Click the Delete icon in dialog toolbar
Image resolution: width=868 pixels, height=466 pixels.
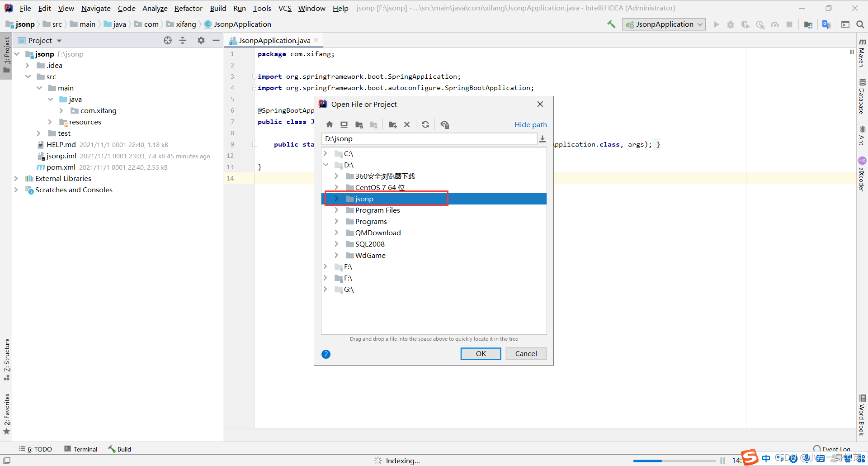407,124
